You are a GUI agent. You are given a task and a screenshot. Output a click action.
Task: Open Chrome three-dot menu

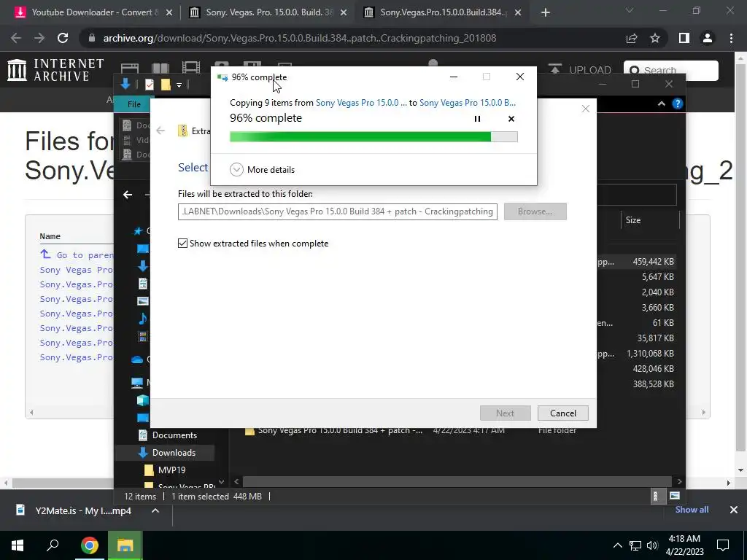[731, 38]
